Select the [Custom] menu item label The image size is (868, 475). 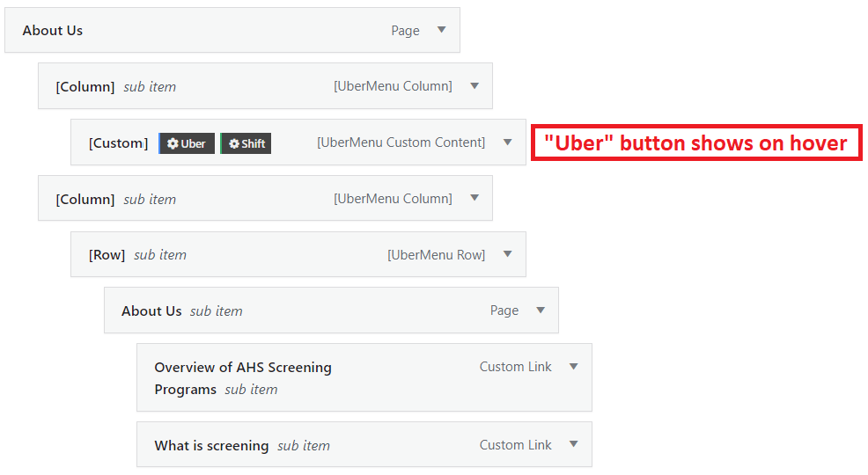[x=119, y=143]
